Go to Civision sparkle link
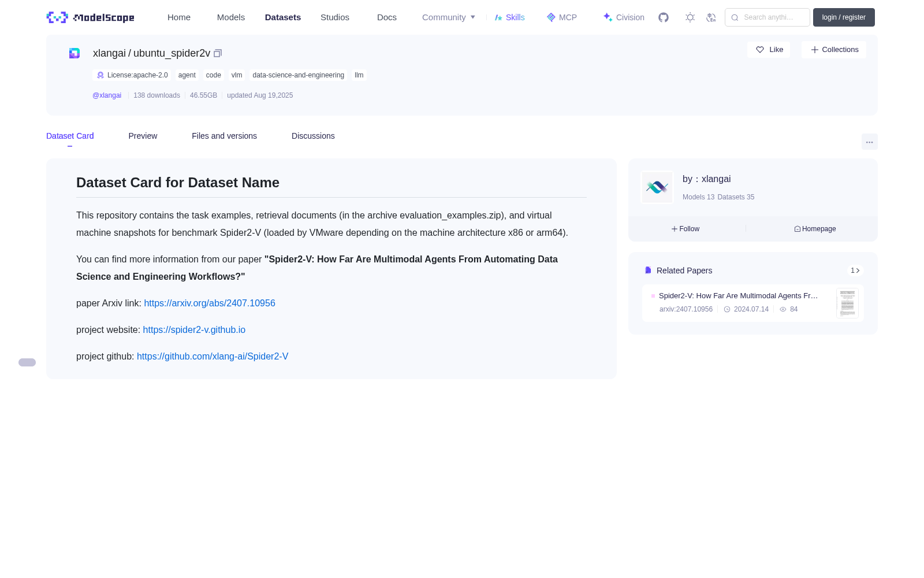The height and width of the screenshot is (578, 924). 624,17
